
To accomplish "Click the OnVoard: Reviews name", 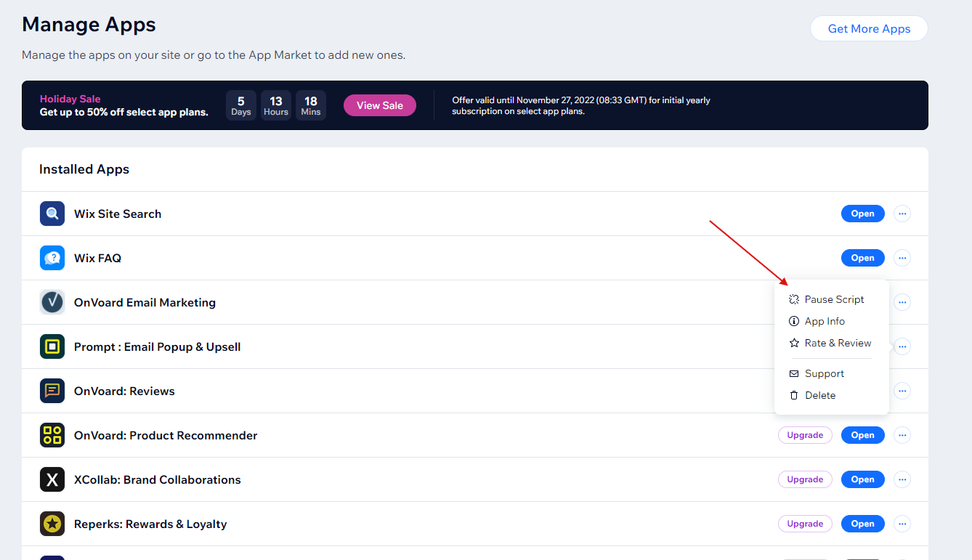I will (x=124, y=391).
